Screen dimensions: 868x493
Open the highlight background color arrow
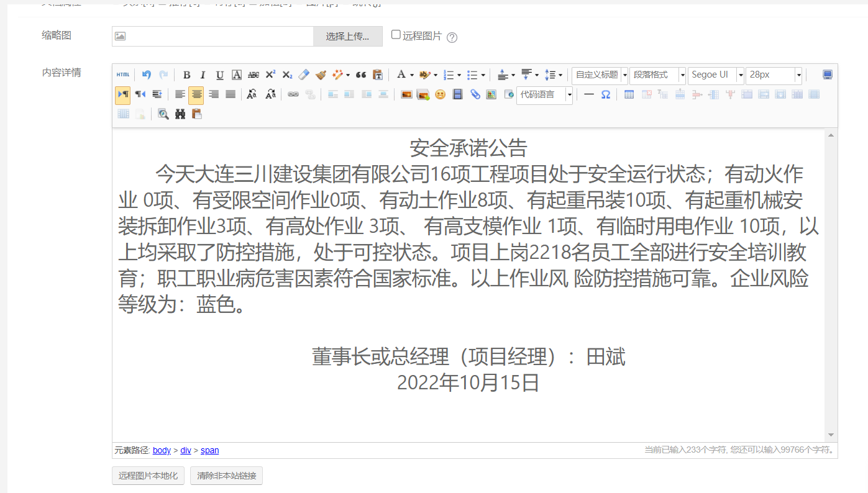point(435,75)
